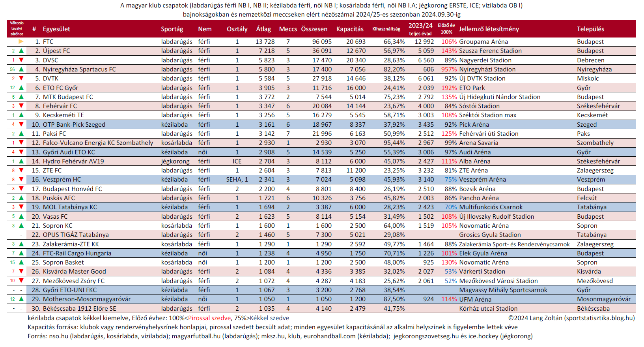644x347 pixels.
Task: Click down arrow for Budapest Honvéd FC
Action: (x=21, y=189)
